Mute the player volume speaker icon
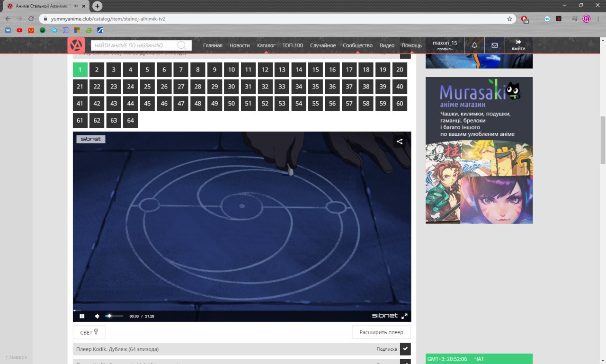 (97, 316)
